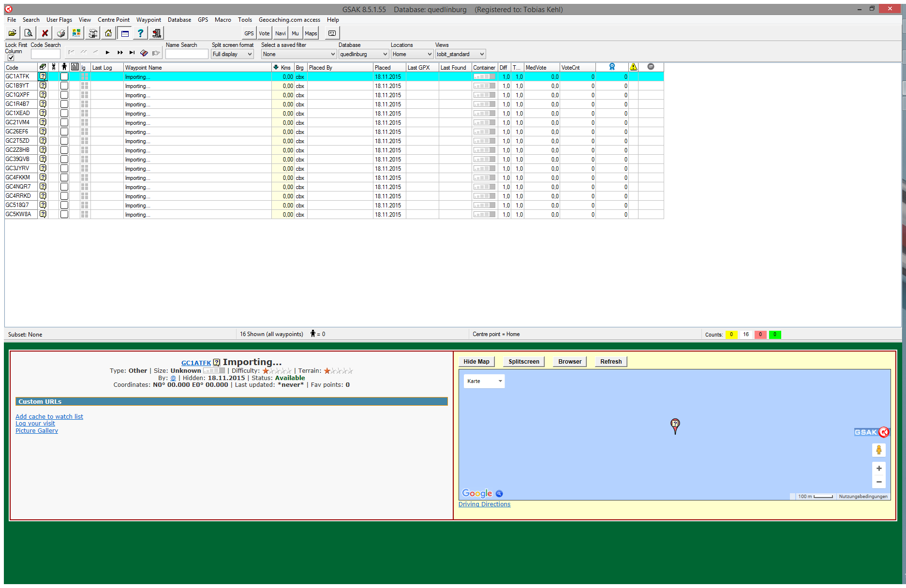Click the red counts swatch
Image resolution: width=906 pixels, height=588 pixels.
pyautogui.click(x=760, y=334)
